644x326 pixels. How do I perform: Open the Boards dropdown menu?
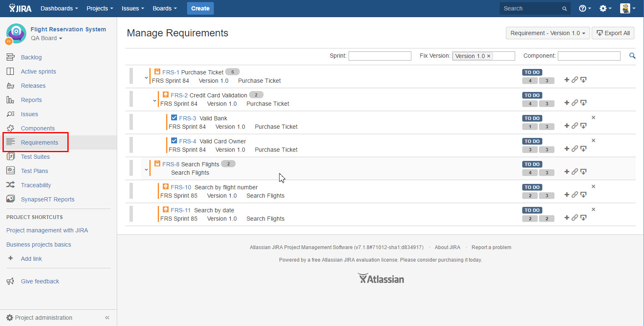[x=164, y=8]
